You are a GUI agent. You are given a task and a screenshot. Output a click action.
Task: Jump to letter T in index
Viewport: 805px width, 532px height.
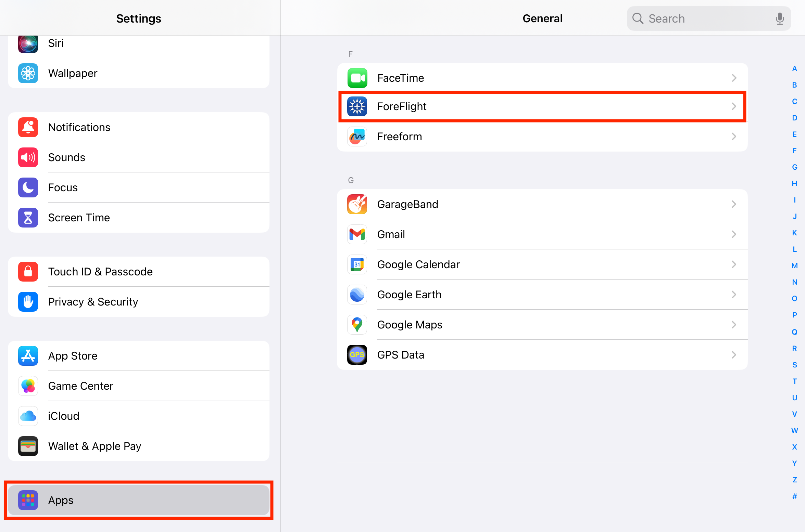[794, 381]
